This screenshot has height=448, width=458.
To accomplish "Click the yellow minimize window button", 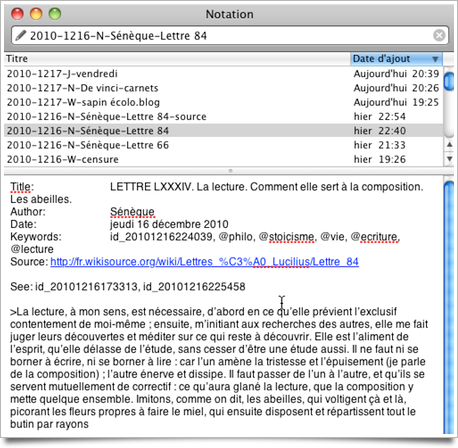I will [36, 14].
